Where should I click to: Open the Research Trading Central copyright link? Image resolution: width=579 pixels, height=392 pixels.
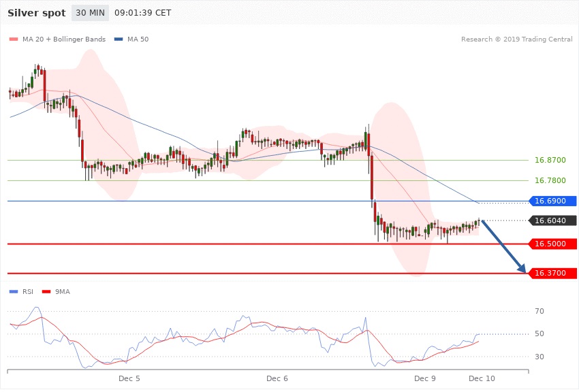516,39
